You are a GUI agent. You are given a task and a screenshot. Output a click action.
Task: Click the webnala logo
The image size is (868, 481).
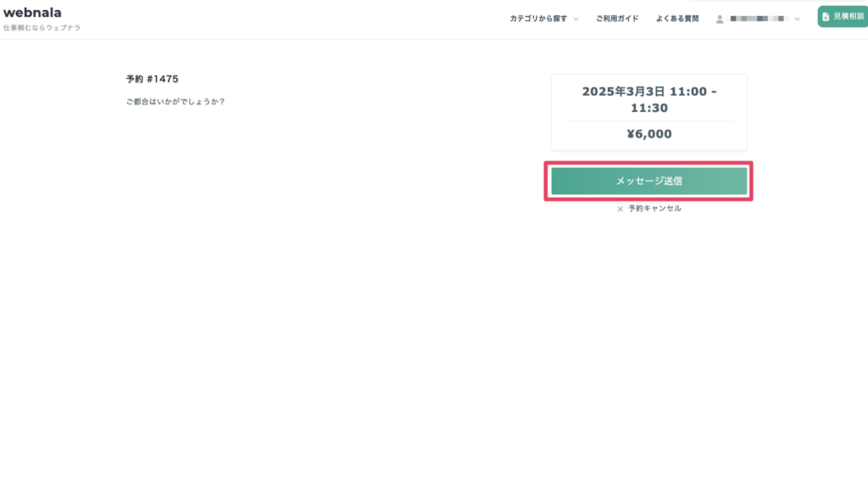(32, 12)
